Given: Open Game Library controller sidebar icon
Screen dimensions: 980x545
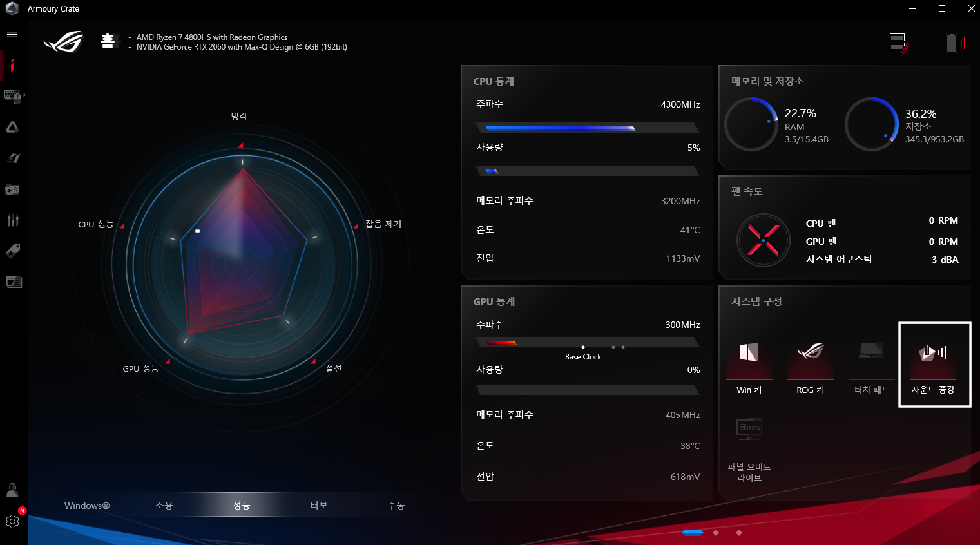Looking at the screenshot, I should click(12, 189).
